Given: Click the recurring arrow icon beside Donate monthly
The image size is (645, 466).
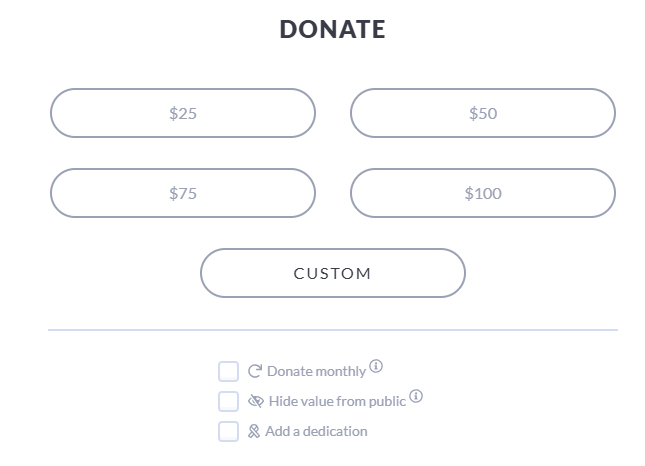Looking at the screenshot, I should click(255, 371).
